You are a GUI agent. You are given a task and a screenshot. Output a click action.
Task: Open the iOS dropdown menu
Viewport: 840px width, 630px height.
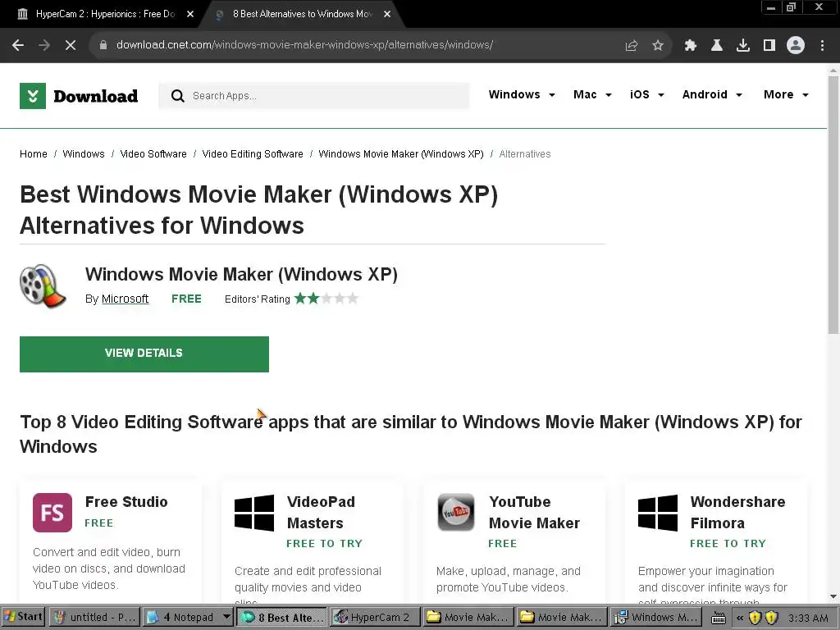pyautogui.click(x=647, y=95)
